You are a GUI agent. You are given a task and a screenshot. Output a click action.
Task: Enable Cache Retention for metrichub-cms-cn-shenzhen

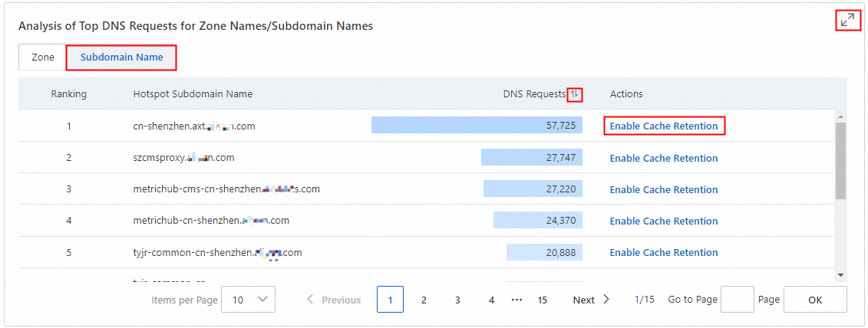pos(664,190)
